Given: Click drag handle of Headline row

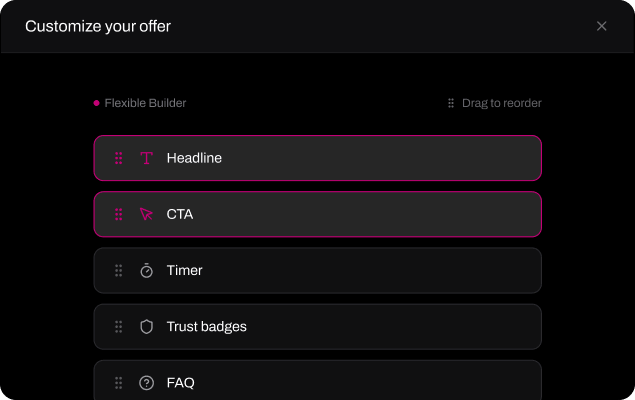Looking at the screenshot, I should pyautogui.click(x=119, y=158).
